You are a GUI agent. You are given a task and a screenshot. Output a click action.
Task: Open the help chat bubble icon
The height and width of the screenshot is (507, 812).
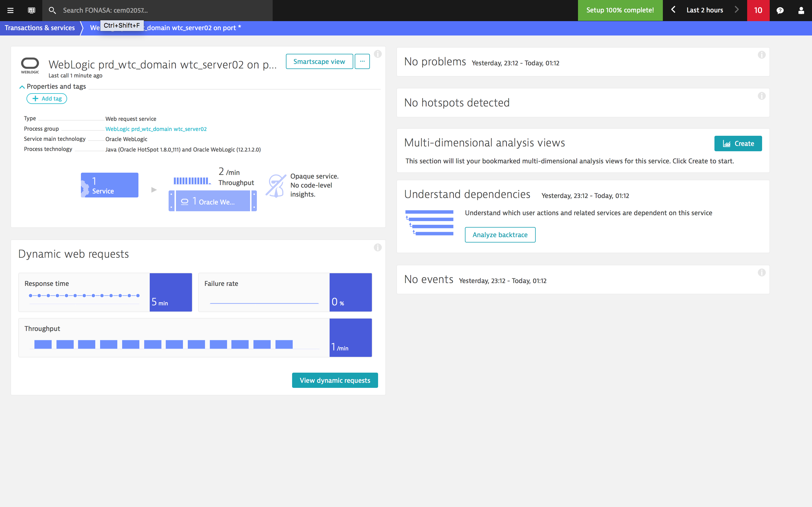780,10
